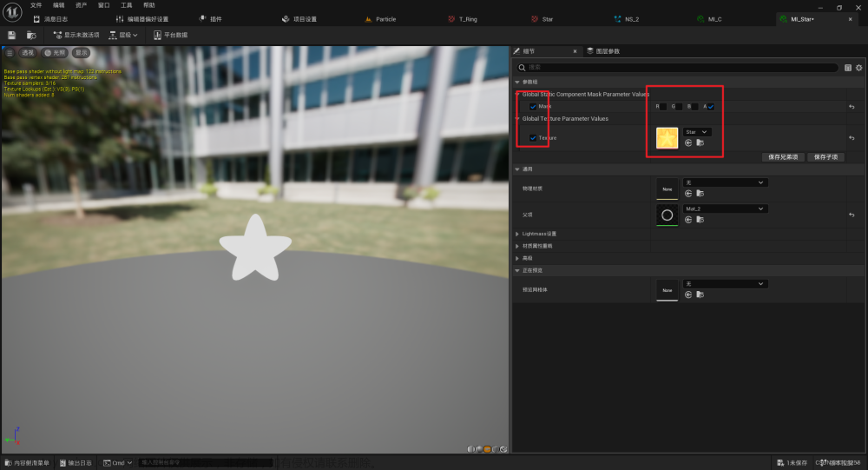Open details panel settings gear
Screen dimensions: 868x470
click(859, 68)
